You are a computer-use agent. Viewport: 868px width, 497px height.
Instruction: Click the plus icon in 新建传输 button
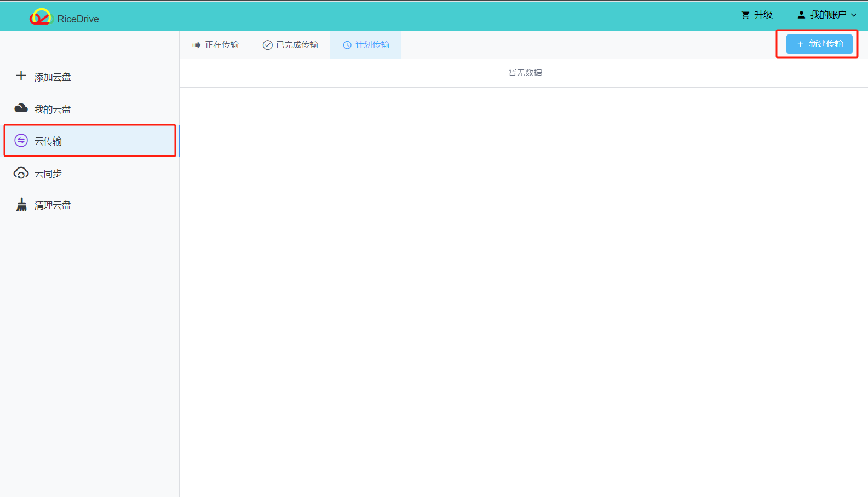800,44
